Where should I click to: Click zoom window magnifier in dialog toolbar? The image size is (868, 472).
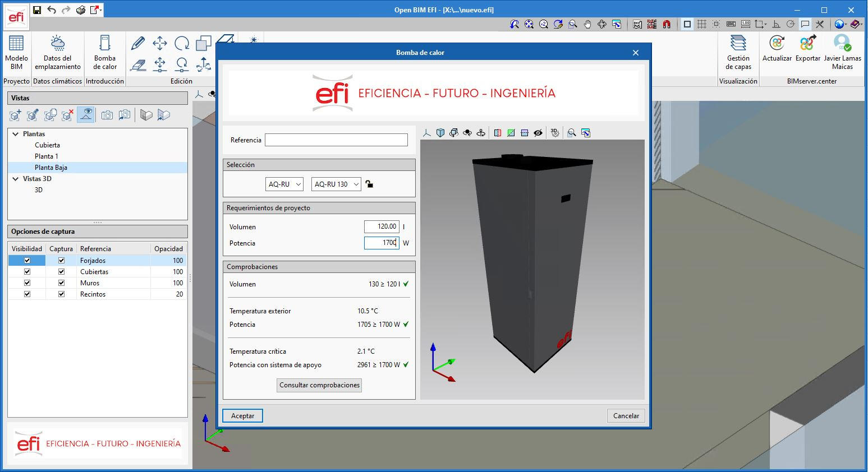click(x=572, y=133)
